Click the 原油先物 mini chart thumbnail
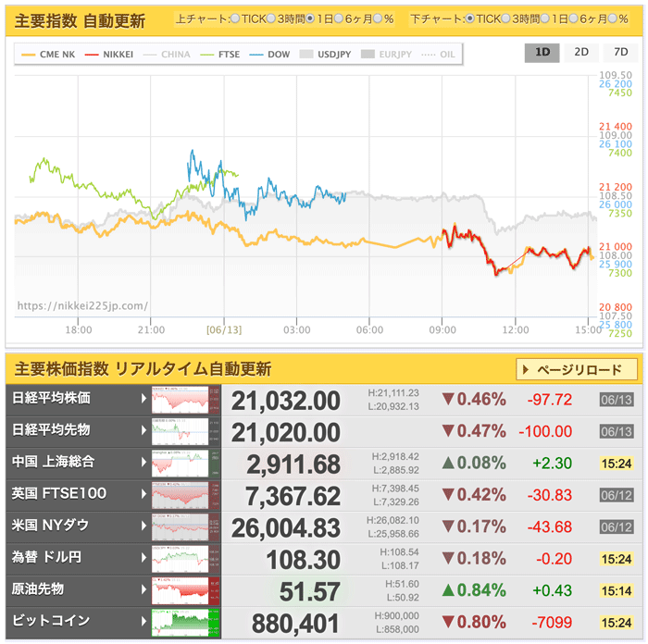 (x=186, y=589)
